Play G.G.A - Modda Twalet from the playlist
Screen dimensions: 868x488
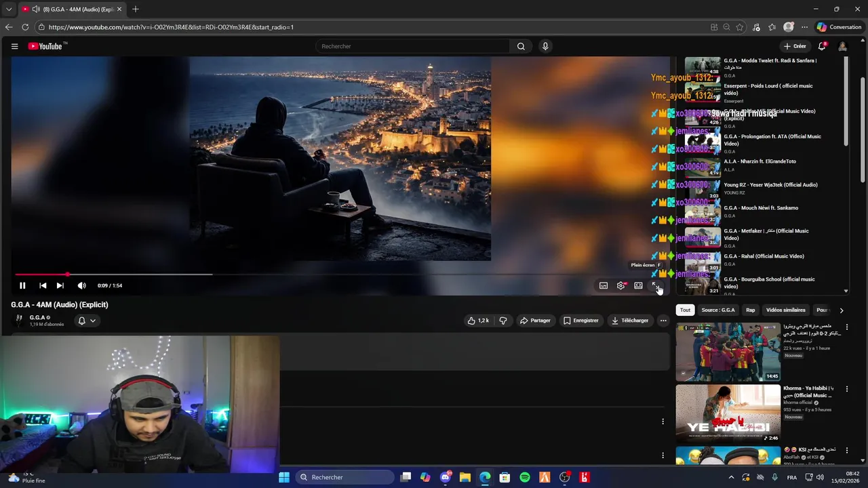click(763, 67)
